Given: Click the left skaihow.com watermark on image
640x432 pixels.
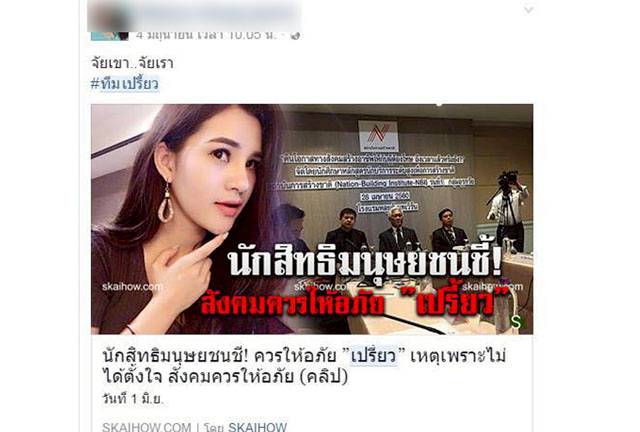Looking at the screenshot, I should point(132,287).
